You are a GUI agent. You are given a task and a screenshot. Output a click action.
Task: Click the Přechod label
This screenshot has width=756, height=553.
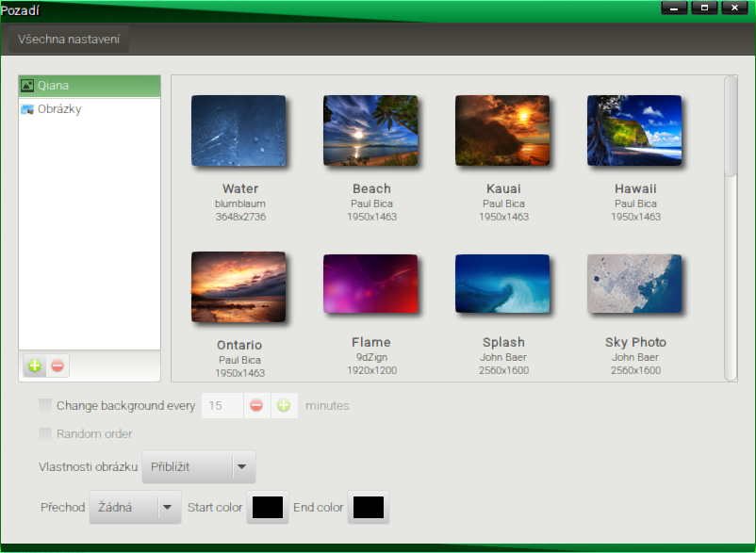[62, 507]
